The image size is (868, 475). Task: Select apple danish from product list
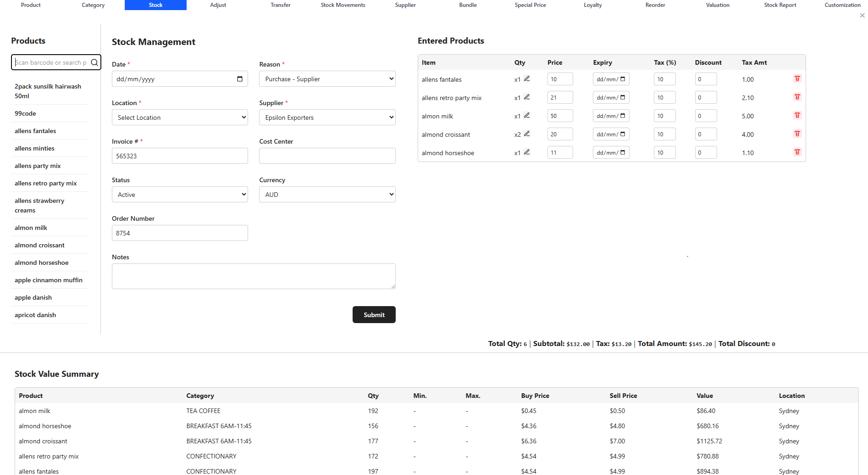[x=50, y=297]
